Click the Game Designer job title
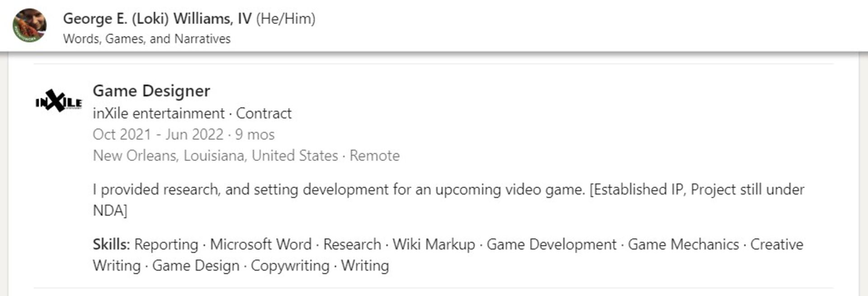The image size is (868, 296). (x=151, y=91)
